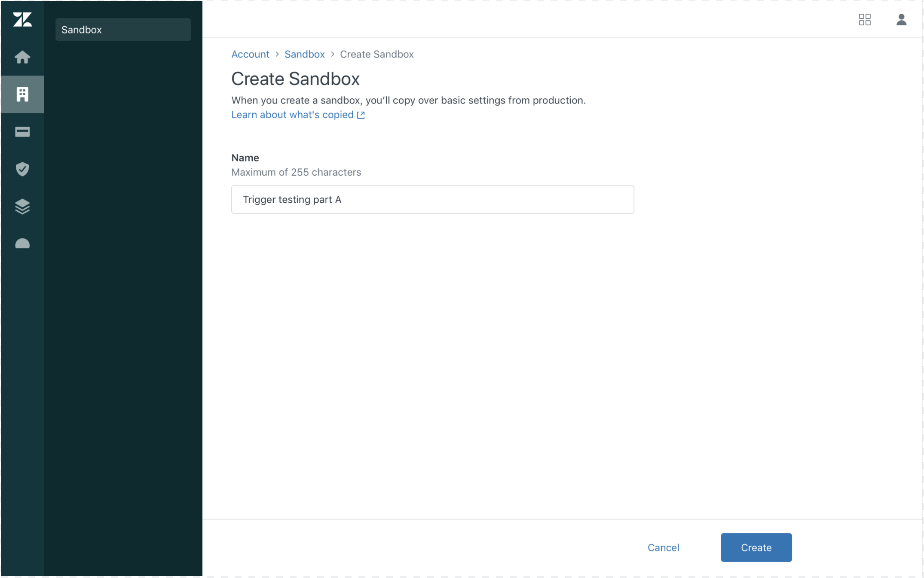This screenshot has height=578, width=924.
Task: Click the Zendesk logo icon
Action: [22, 20]
